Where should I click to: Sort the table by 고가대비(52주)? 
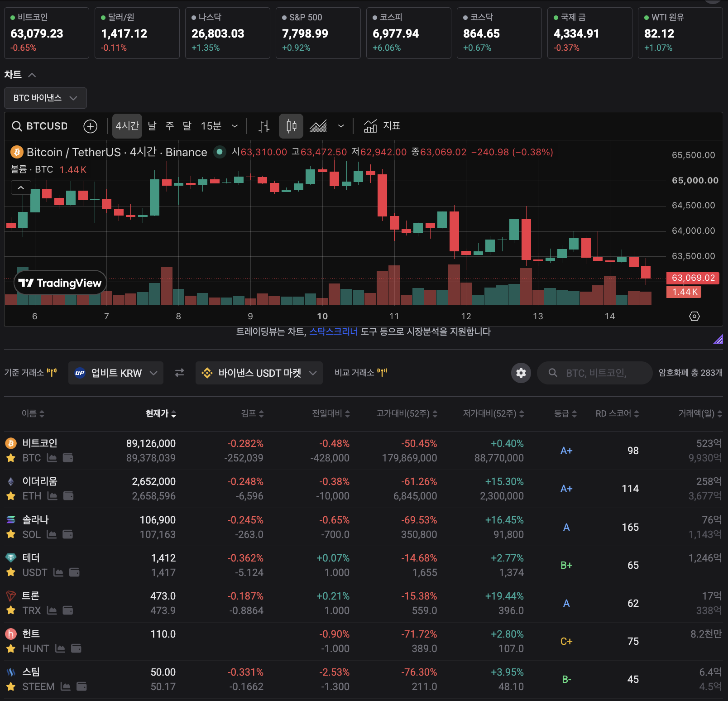click(407, 413)
